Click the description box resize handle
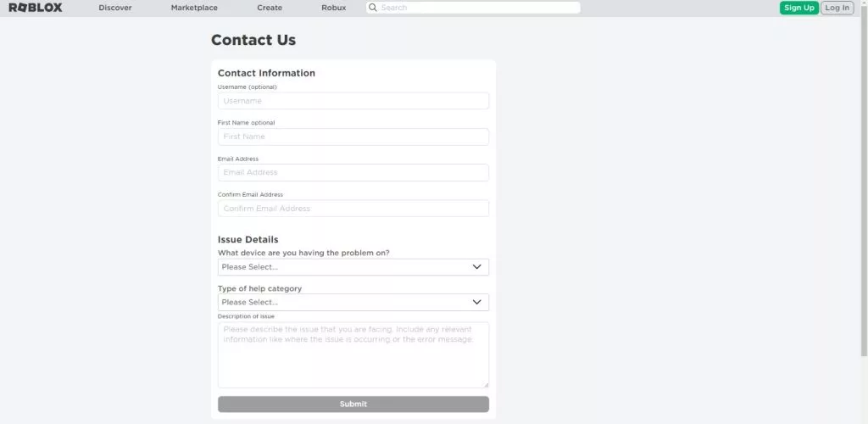This screenshot has height=424, width=868. click(486, 385)
